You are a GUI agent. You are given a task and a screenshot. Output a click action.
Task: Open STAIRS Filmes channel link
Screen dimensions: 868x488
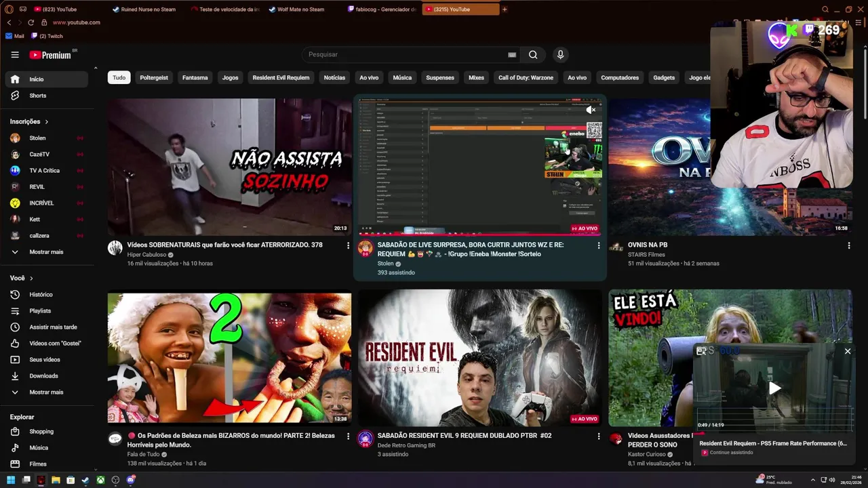pyautogui.click(x=646, y=255)
